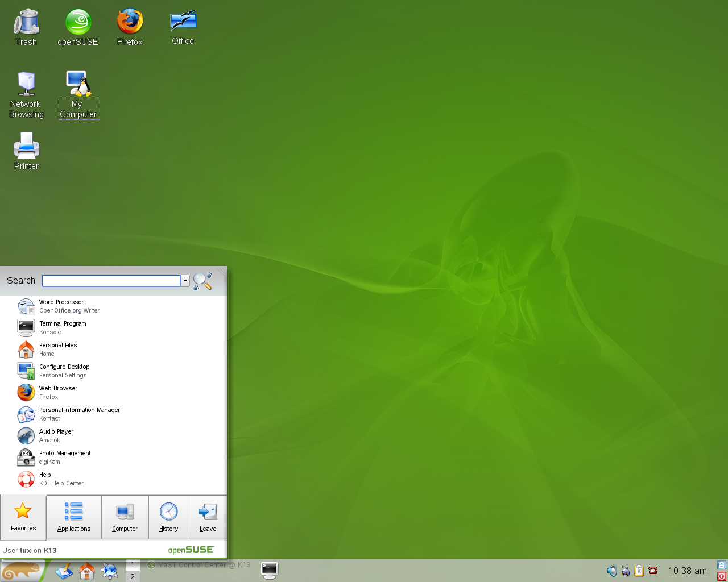
Task: Switch to the Applications tab
Action: [74, 517]
